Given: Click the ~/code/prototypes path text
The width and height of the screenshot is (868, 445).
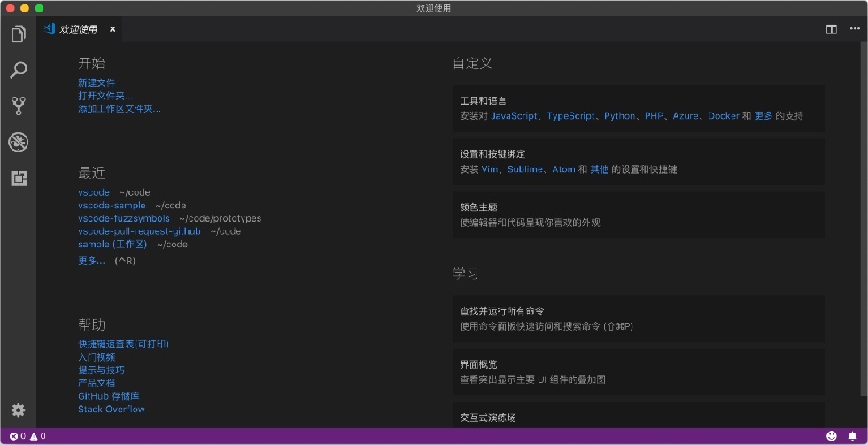Looking at the screenshot, I should tap(221, 218).
